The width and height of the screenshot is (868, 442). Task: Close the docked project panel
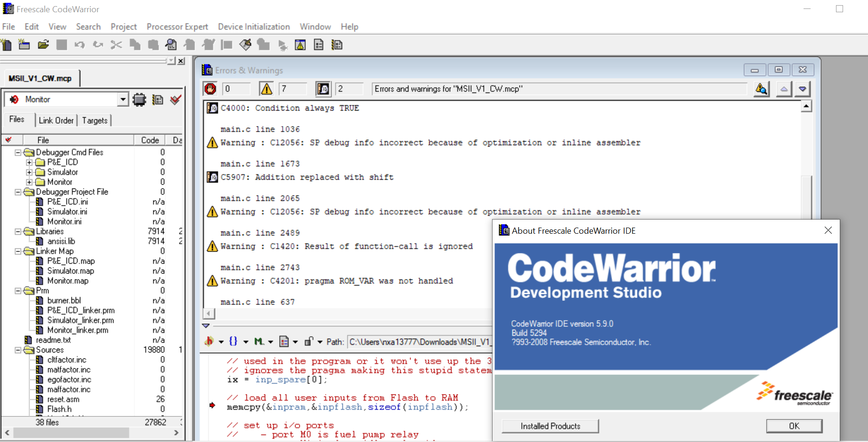(x=181, y=61)
